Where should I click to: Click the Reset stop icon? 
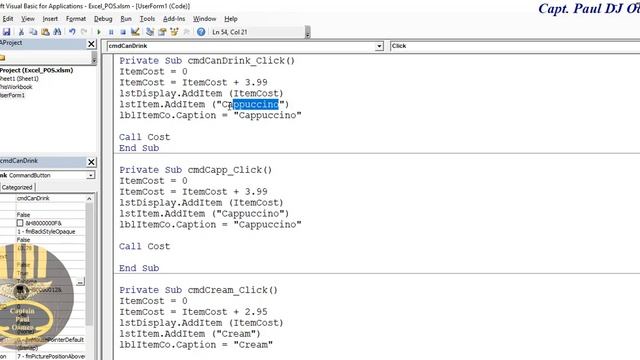click(123, 32)
